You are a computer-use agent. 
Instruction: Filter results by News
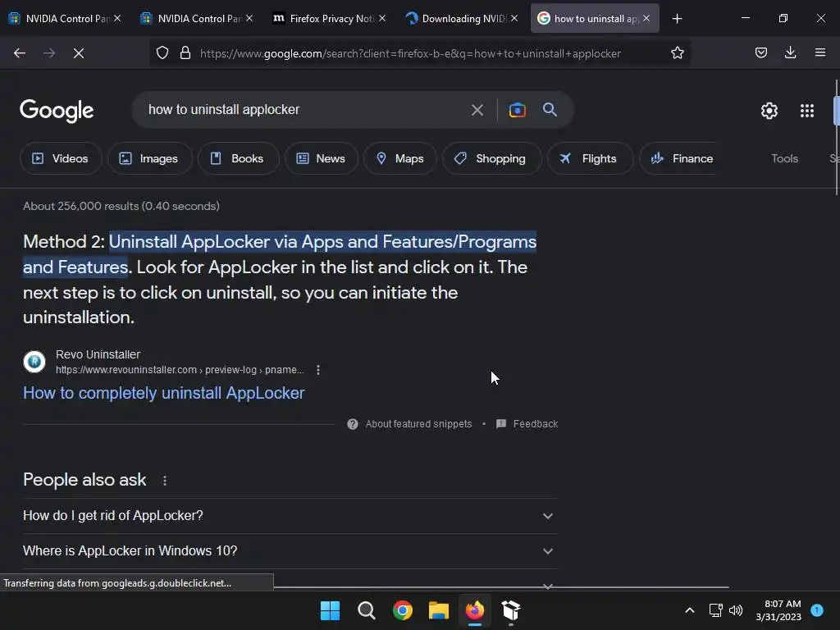click(321, 158)
